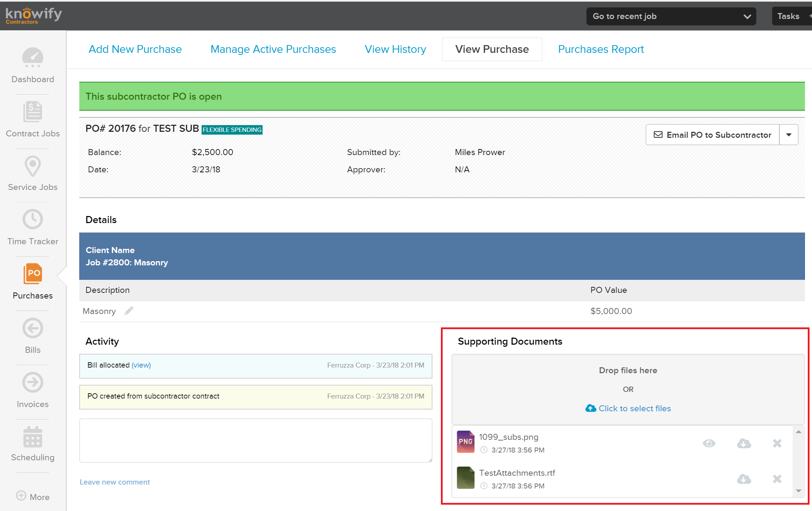Click the upload cloud icon

591,408
